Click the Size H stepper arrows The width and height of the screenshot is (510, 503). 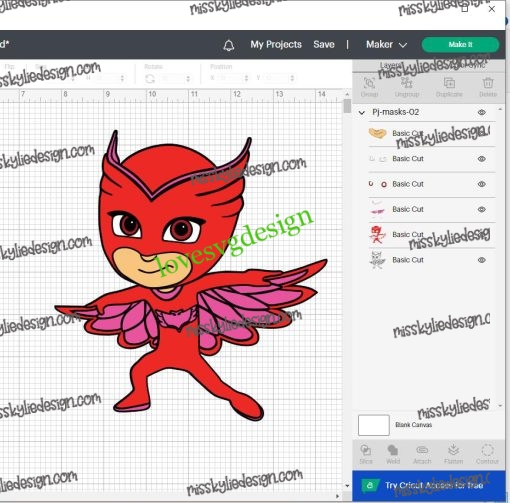(122, 78)
